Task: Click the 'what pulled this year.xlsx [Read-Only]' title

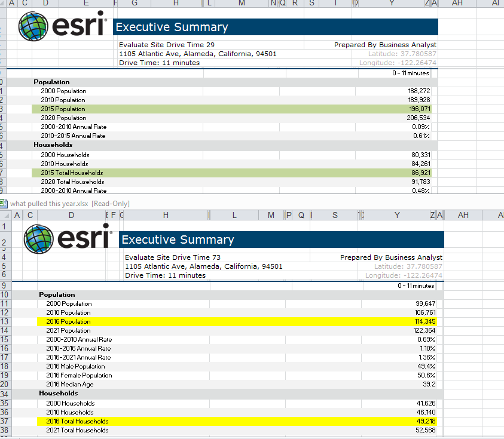Action: [x=70, y=204]
